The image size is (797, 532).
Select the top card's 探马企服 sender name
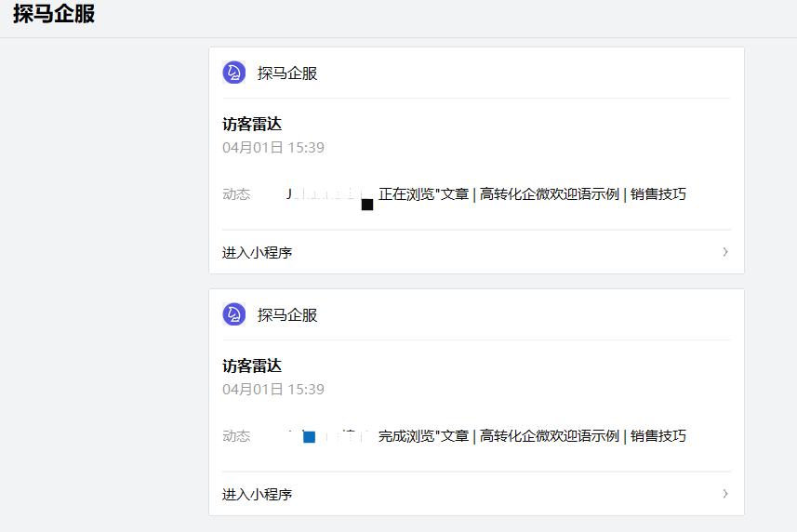pos(287,73)
